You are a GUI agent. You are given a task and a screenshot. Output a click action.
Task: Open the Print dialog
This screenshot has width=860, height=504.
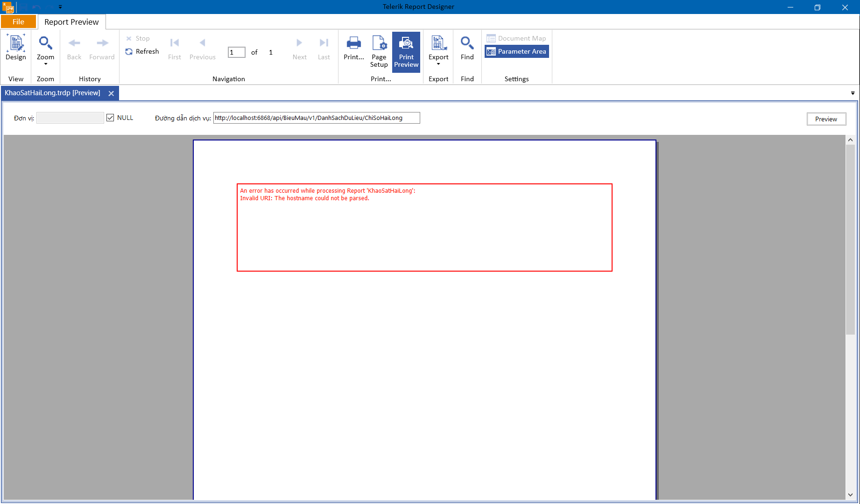point(353,49)
